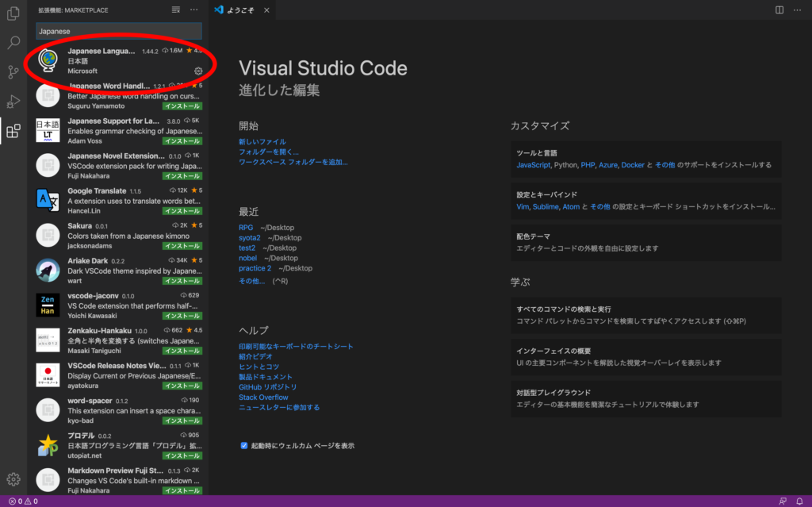Viewport: 812px width, 507px height.
Task: Click ニュースレターに参加する link
Action: point(279,408)
